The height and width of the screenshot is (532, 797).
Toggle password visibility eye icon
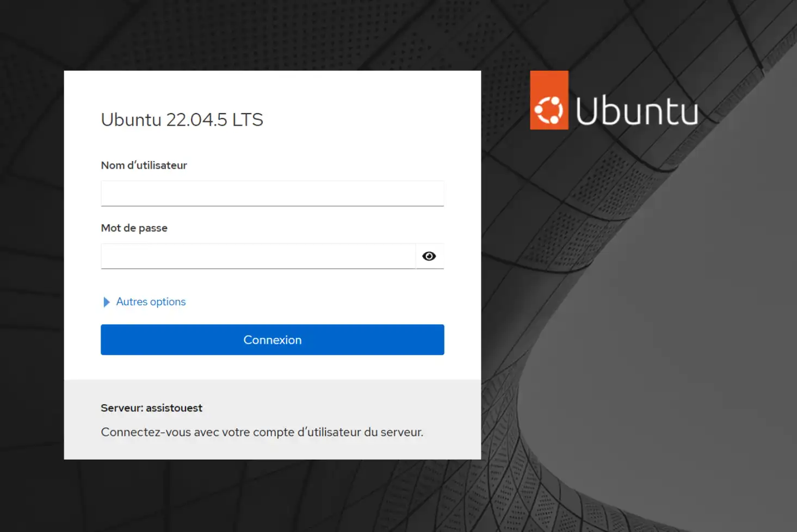click(x=429, y=256)
